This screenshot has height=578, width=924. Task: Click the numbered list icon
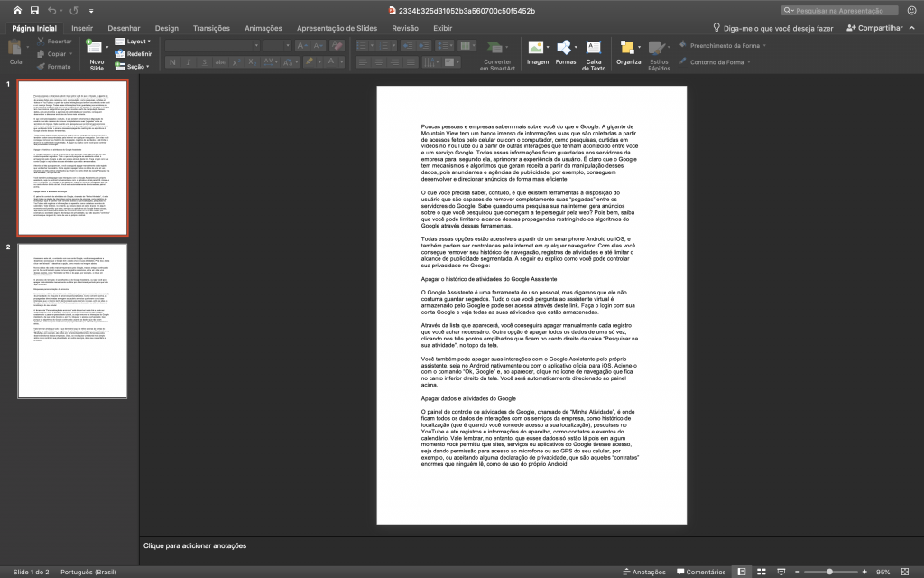coord(384,45)
